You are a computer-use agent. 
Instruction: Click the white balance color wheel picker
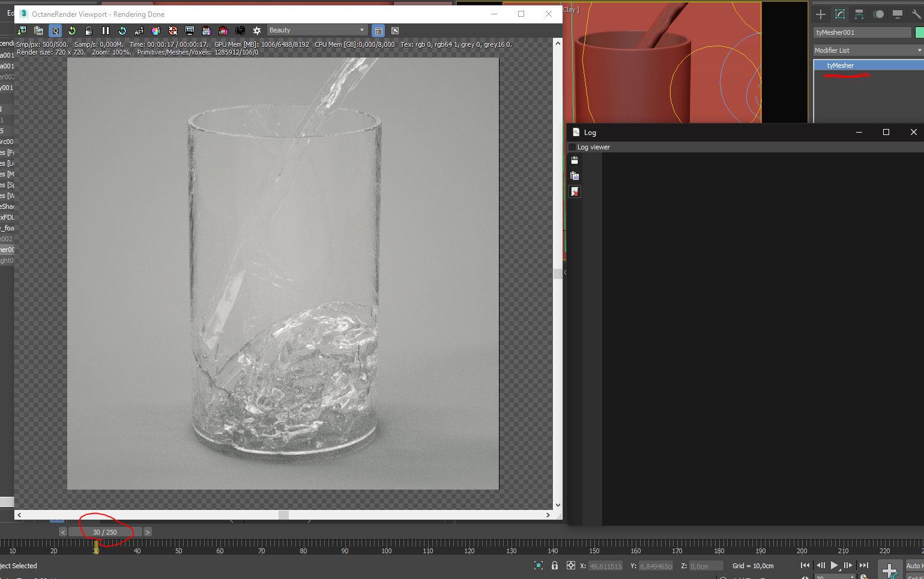click(x=156, y=31)
